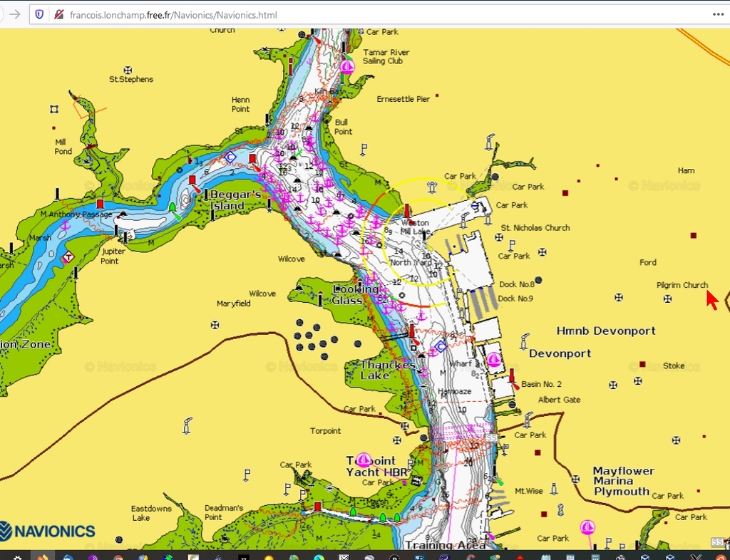
Task: Click the insecure connection padlock icon
Action: pyautogui.click(x=58, y=15)
